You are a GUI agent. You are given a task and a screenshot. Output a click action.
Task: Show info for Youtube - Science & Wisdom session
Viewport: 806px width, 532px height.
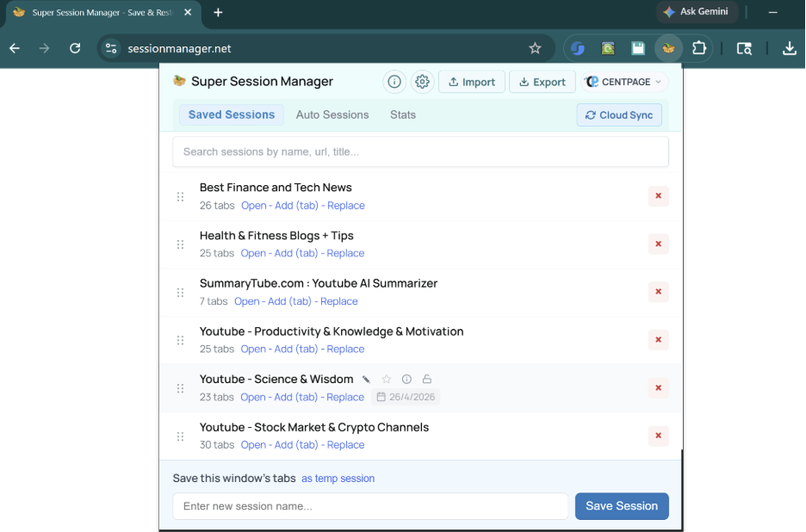(x=406, y=380)
